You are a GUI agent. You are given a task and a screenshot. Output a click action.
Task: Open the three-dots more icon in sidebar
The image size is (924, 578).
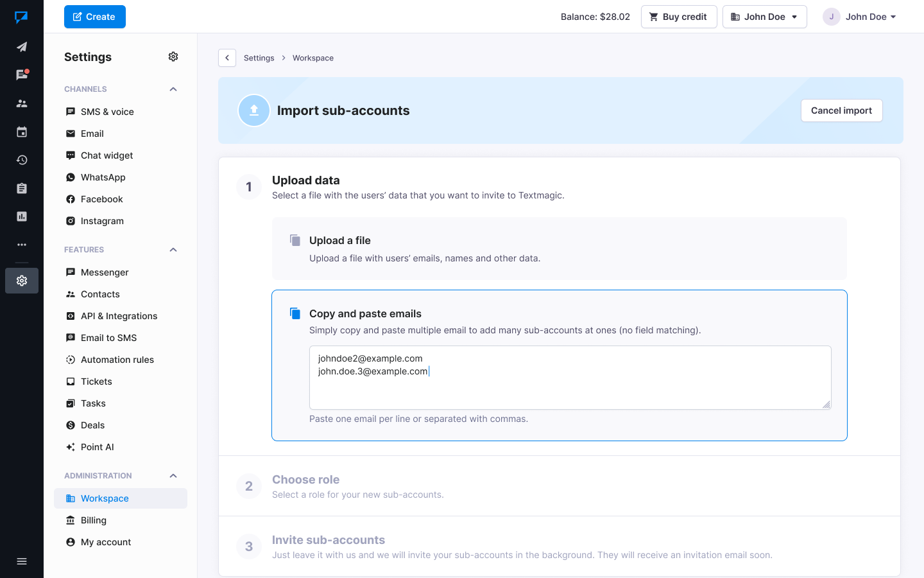click(22, 244)
